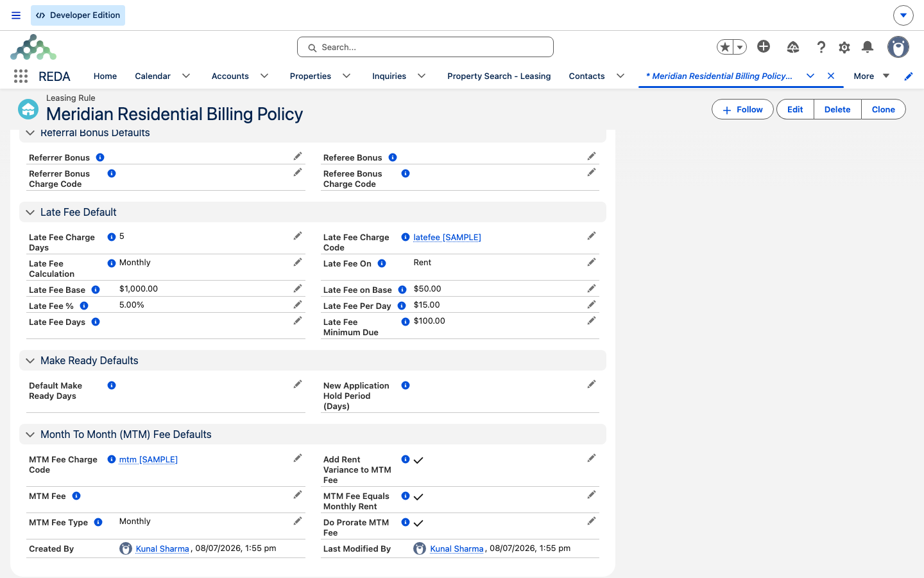Edit Late Fee Charge Days field
Screen dimensions: 924x578
click(x=298, y=236)
